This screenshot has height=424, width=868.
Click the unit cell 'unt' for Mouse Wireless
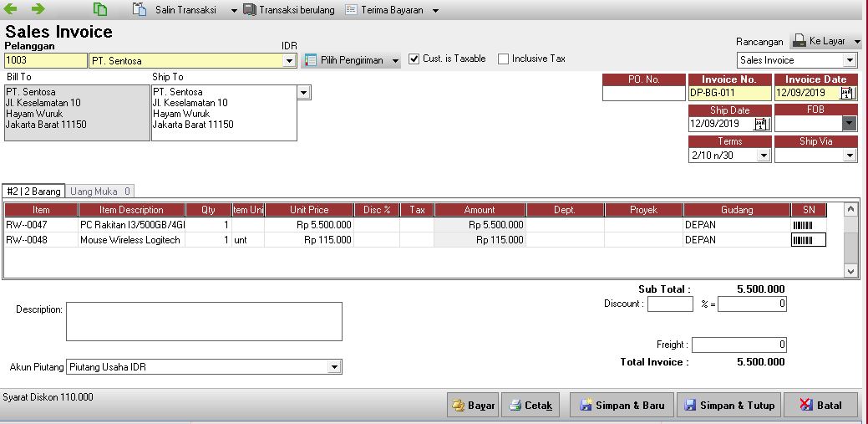(248, 240)
